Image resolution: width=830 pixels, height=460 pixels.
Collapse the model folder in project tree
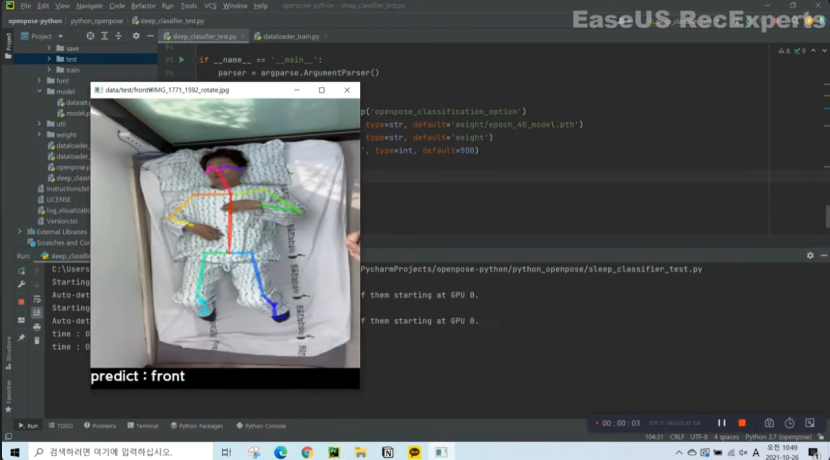[x=40, y=91]
